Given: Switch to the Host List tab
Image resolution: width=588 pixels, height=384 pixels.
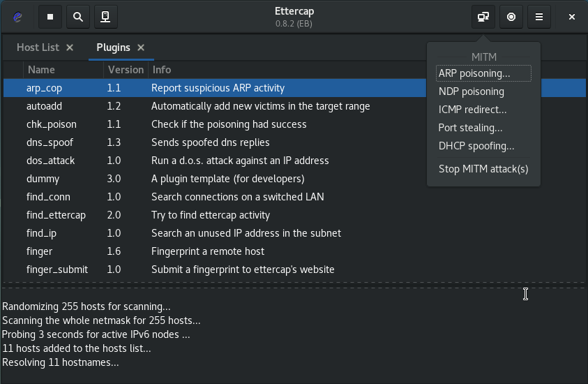Looking at the screenshot, I should [x=38, y=47].
